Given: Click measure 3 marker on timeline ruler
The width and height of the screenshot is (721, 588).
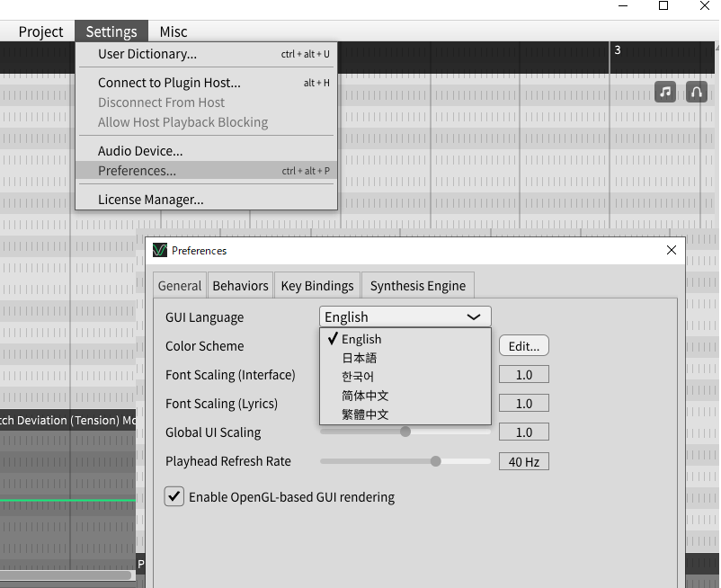Looking at the screenshot, I should point(618,50).
